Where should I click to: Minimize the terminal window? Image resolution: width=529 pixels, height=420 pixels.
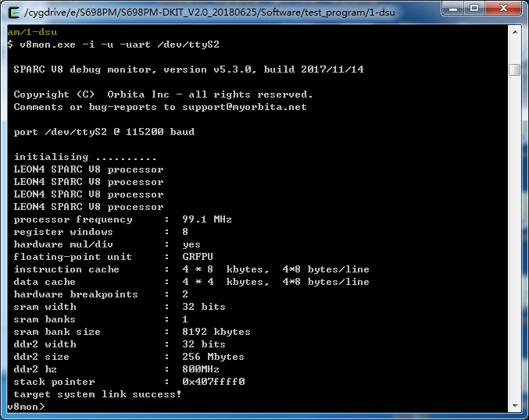coord(457,9)
